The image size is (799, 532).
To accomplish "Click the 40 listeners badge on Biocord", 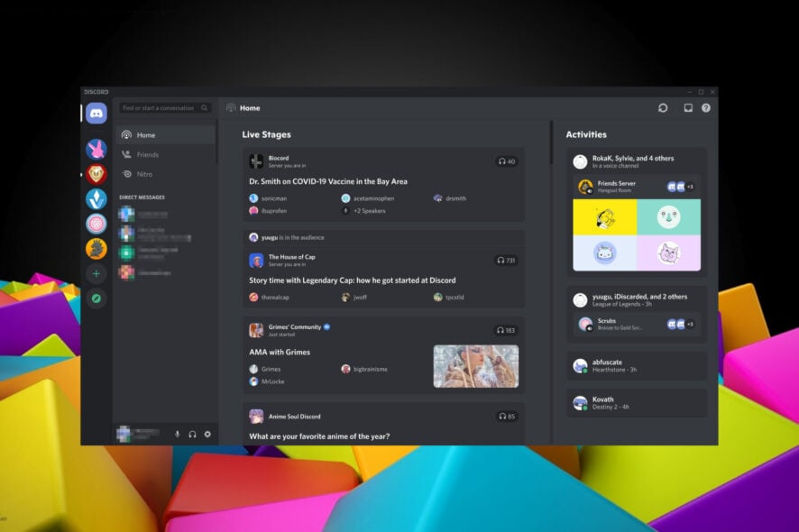I will (507, 161).
